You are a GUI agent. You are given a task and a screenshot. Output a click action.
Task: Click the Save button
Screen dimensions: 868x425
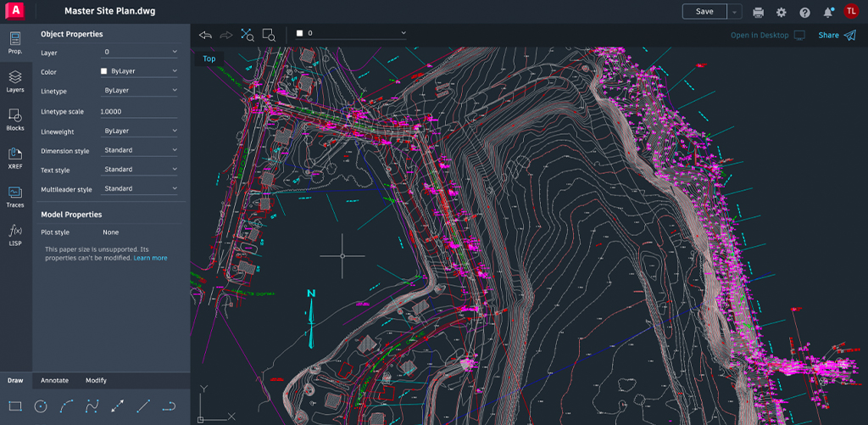click(x=704, y=12)
